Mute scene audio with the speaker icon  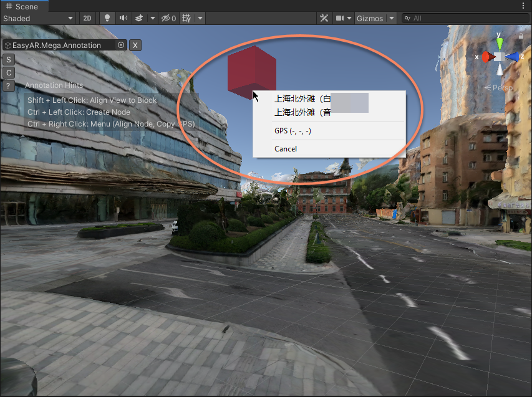123,18
